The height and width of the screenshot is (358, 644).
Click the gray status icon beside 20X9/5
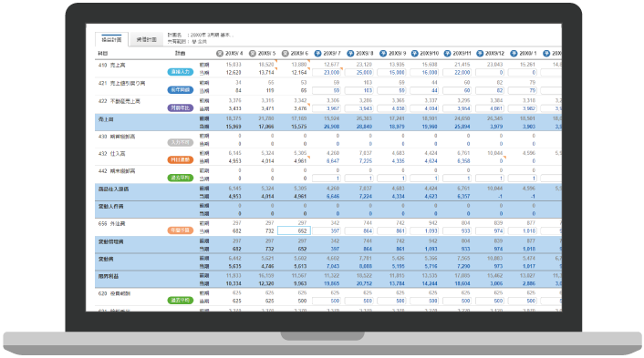[x=252, y=54]
